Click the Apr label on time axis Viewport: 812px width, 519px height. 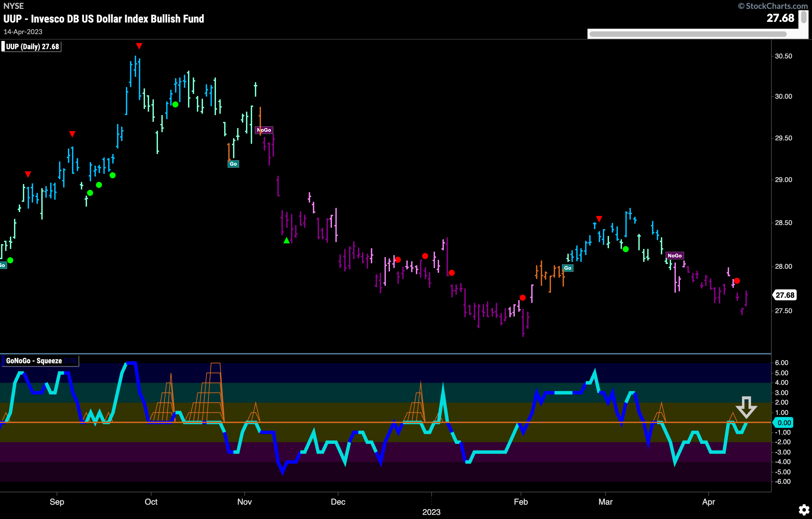(708, 502)
